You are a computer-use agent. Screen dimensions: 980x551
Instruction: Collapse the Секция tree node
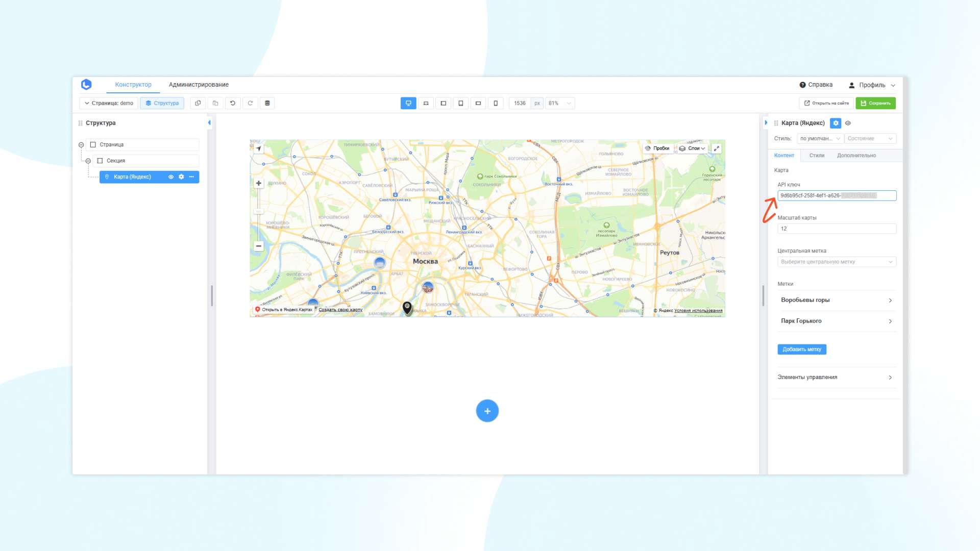point(88,161)
